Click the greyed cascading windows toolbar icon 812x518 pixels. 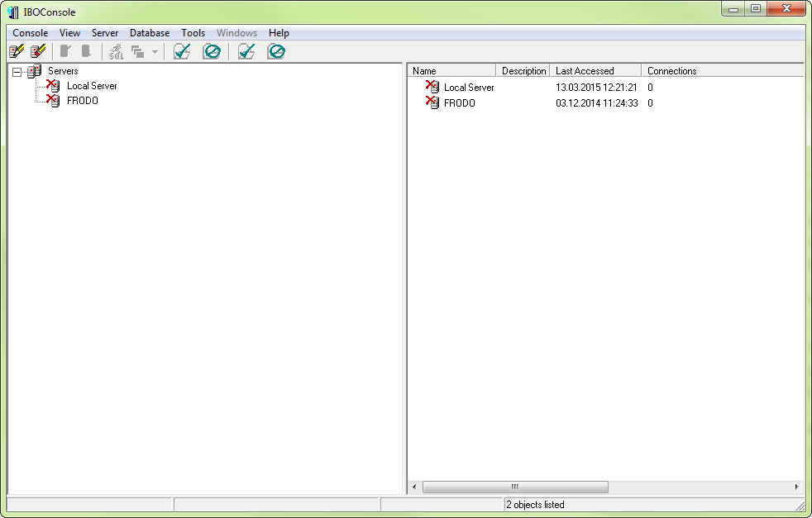coord(138,52)
